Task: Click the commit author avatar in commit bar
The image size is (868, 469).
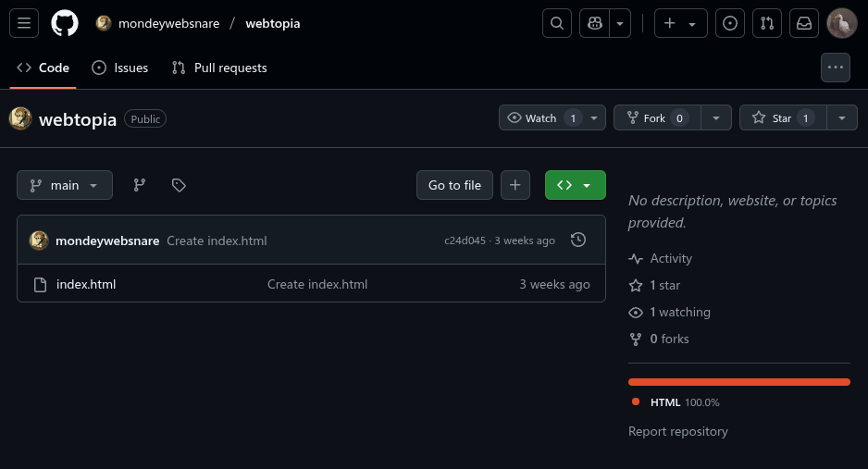Action: 39,241
